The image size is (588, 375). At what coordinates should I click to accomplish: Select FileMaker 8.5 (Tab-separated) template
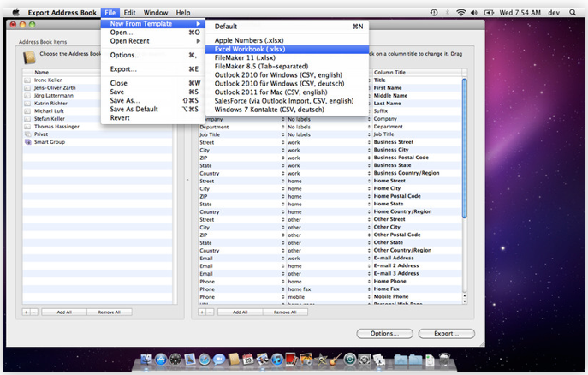coord(287,67)
